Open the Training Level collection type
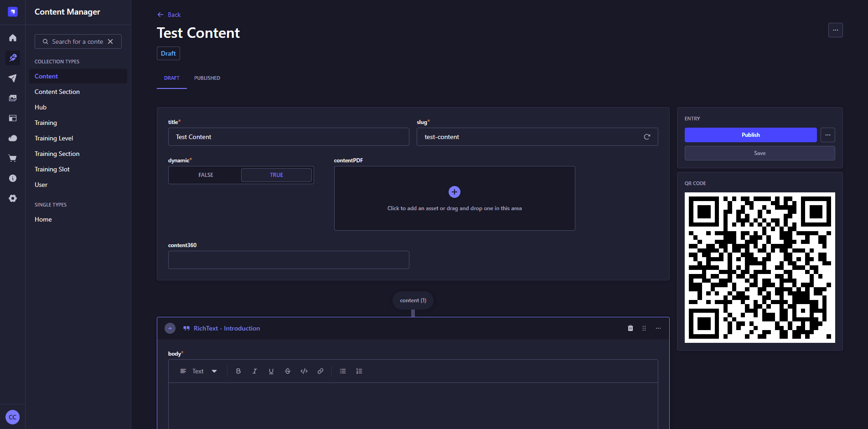The image size is (868, 429). (78, 138)
